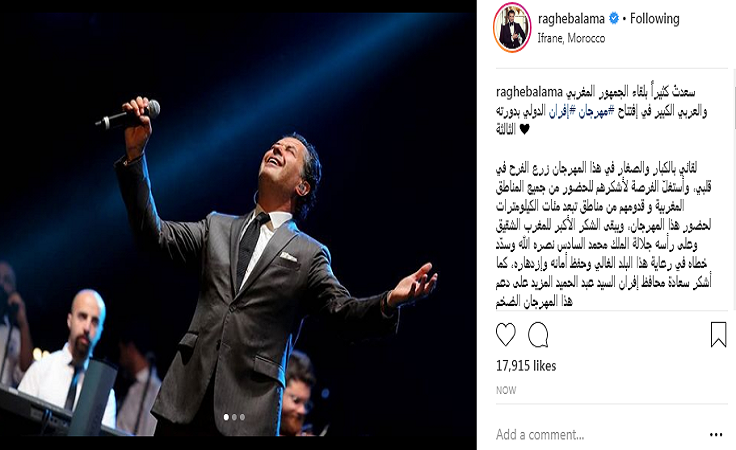This screenshot has width=736, height=450.
Task: Like the post with the heart icon
Action: (506, 335)
